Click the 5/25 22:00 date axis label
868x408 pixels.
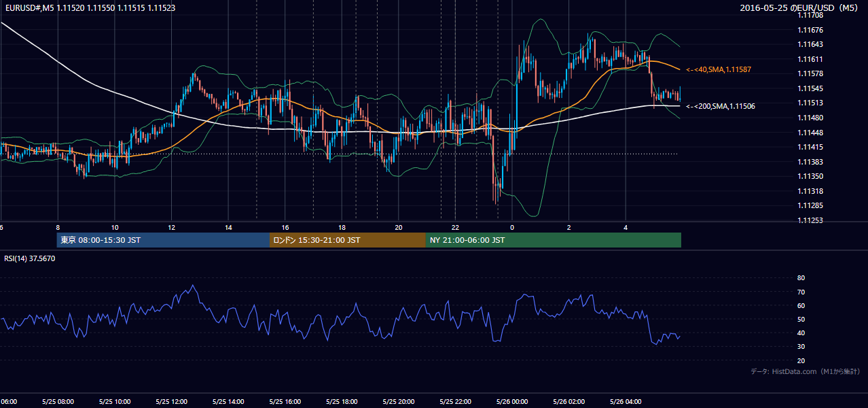point(455,402)
